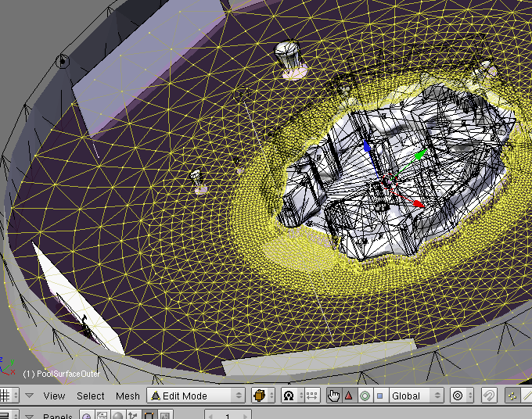Select vertex select mode
The image size is (532, 419).
[512, 396]
